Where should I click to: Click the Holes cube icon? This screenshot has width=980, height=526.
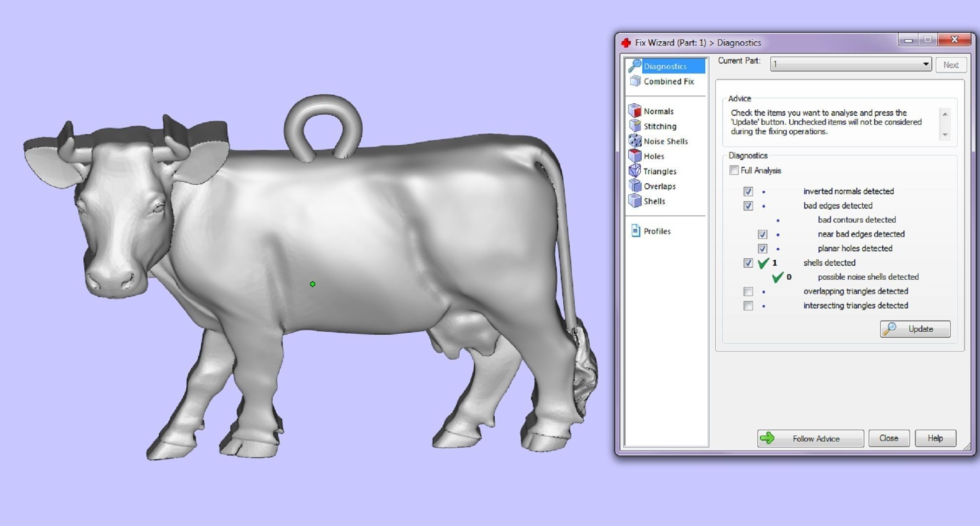(x=635, y=155)
